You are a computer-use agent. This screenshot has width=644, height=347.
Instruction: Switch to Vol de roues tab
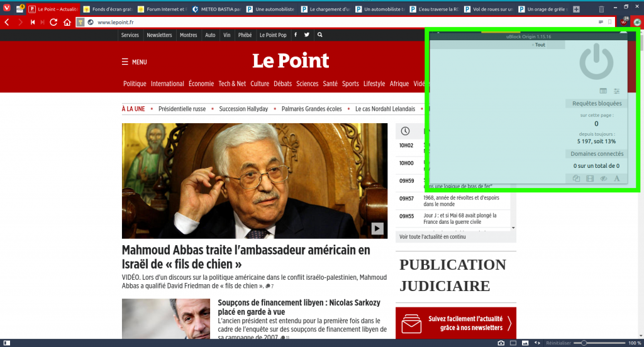click(x=489, y=9)
